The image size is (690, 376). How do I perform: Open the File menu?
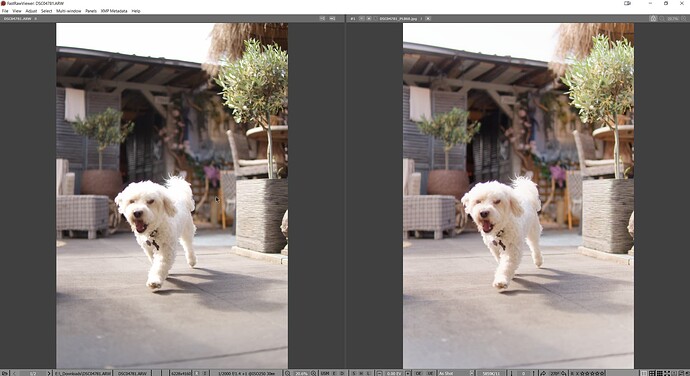click(5, 11)
